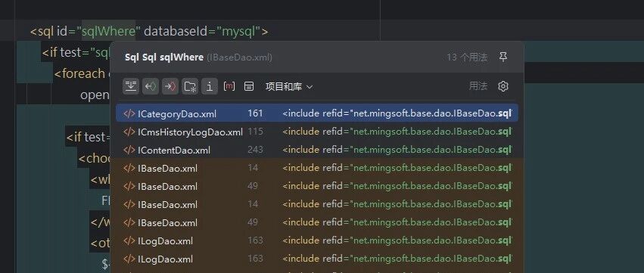The width and height of the screenshot is (644, 273).
Task: Click the "mysql" value in the editor
Action: pos(238,31)
